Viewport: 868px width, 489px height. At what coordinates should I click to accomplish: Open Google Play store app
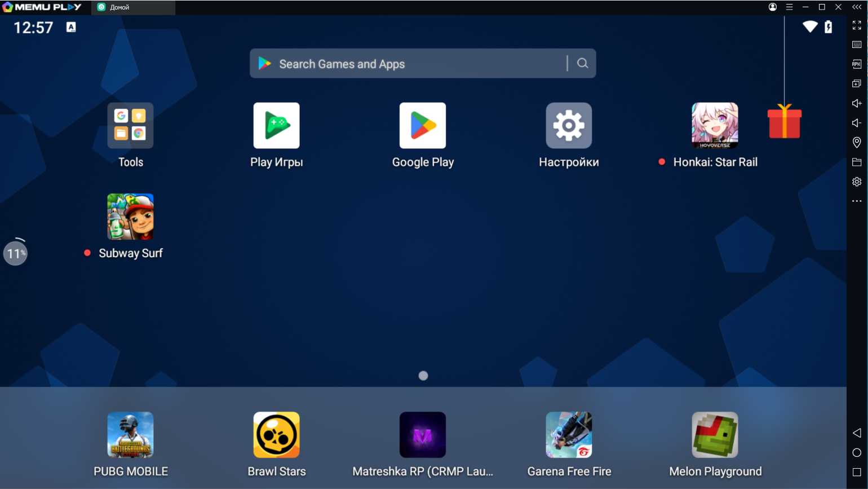click(423, 126)
